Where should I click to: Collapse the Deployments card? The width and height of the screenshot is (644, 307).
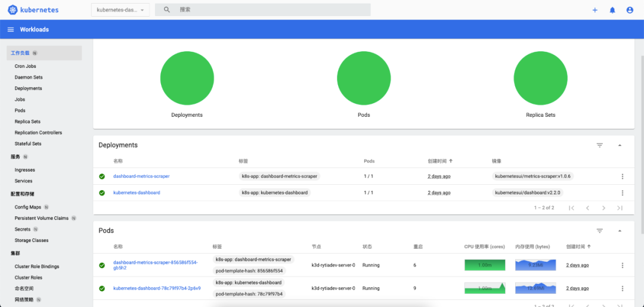[x=620, y=145]
